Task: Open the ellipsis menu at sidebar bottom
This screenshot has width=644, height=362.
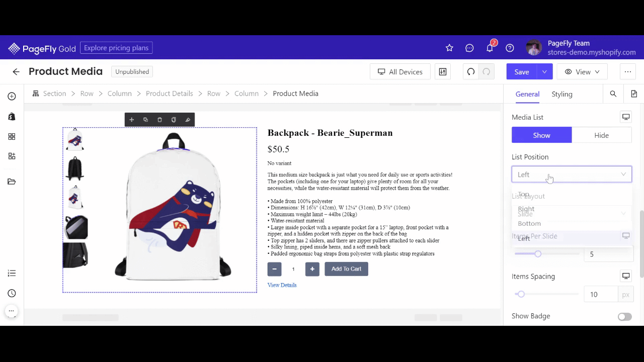Action: click(x=12, y=311)
